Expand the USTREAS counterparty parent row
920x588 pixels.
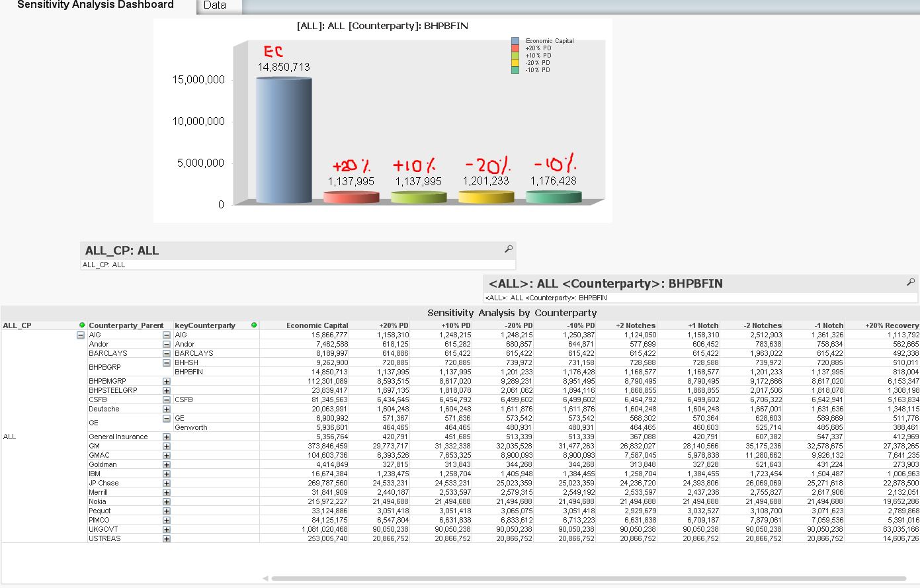(166, 539)
